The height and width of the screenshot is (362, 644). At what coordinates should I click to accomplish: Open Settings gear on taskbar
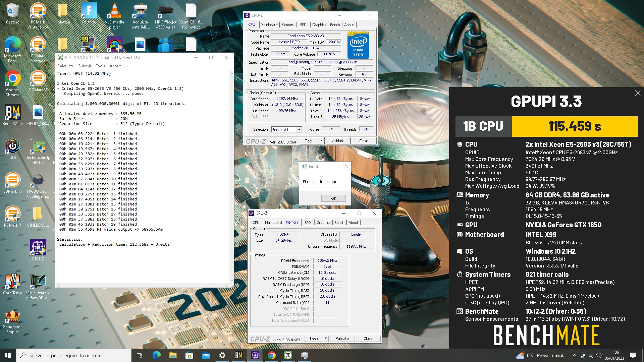tap(222, 355)
